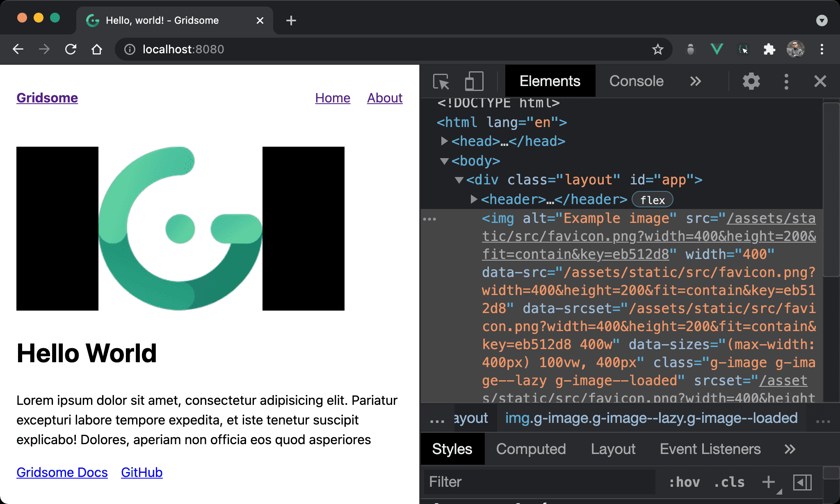Click the Gridsome site title link
This screenshot has width=840, height=504.
pyautogui.click(x=47, y=98)
